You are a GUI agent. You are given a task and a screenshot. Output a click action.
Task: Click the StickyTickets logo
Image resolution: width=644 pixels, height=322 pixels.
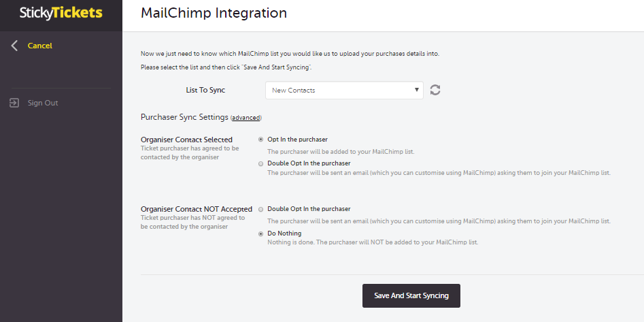click(x=61, y=13)
